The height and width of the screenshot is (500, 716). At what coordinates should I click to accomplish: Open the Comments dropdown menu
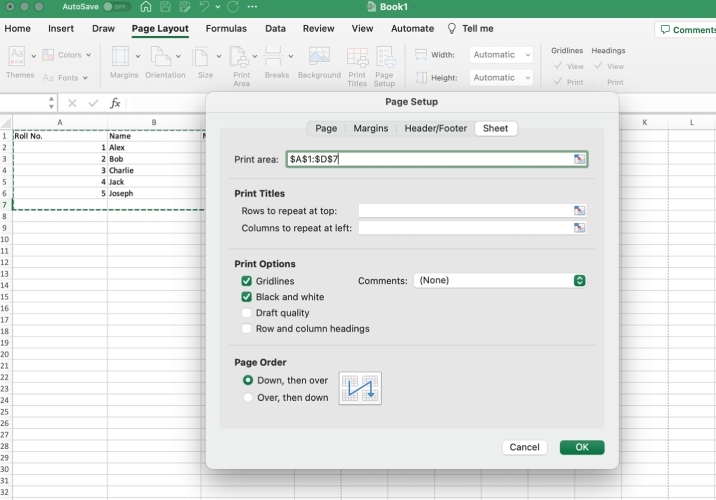(x=499, y=281)
